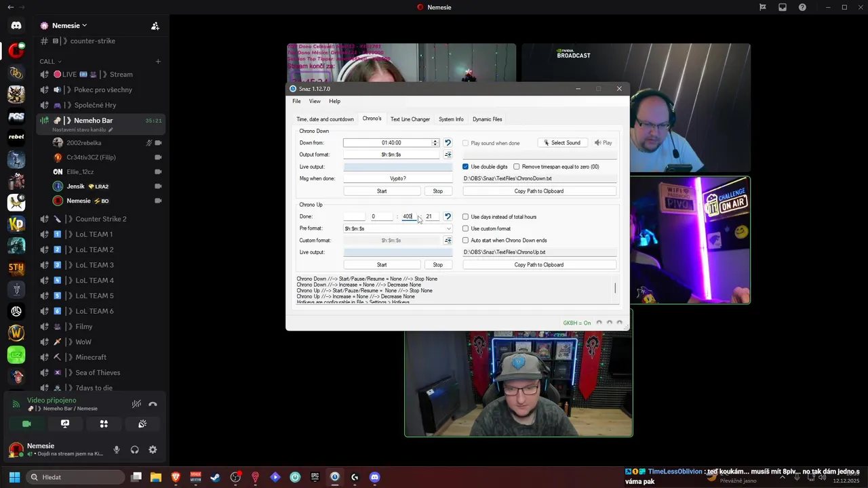This screenshot has height=488, width=868.
Task: Enable 'Auto start when Chrono Down ends'
Action: [465, 241]
